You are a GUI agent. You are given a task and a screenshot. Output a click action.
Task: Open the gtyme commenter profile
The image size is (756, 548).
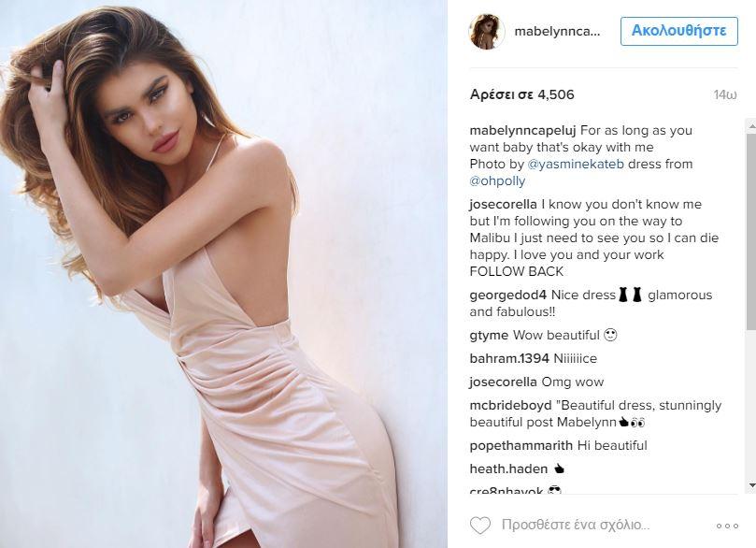coord(489,336)
